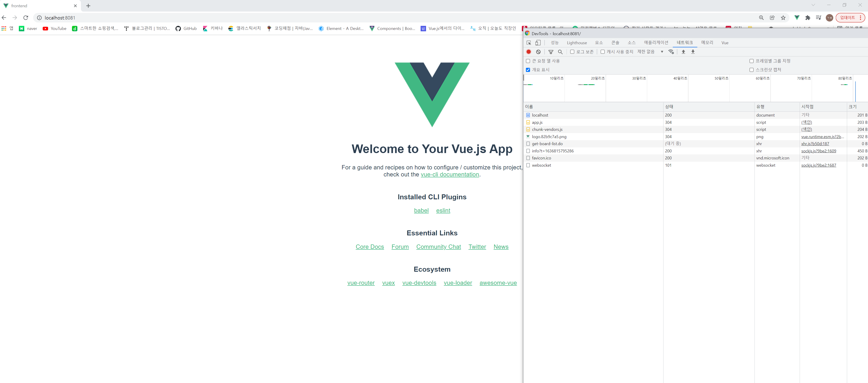
Task: Stop recording network log (red circle)
Action: (x=528, y=52)
